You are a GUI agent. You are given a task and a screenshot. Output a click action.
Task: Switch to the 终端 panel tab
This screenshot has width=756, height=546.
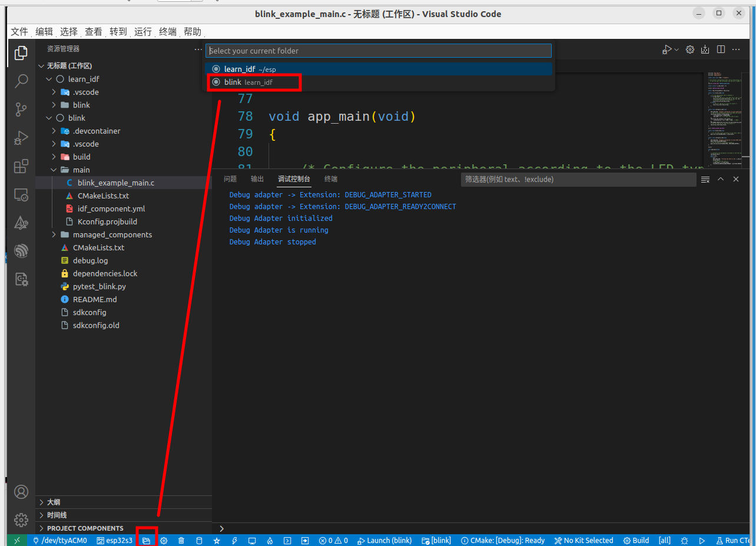click(x=331, y=179)
